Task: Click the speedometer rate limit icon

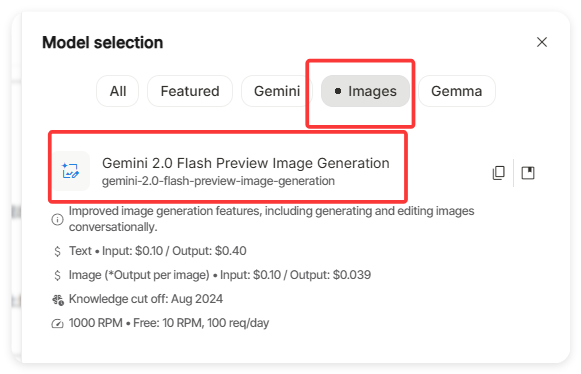Action: coord(57,324)
